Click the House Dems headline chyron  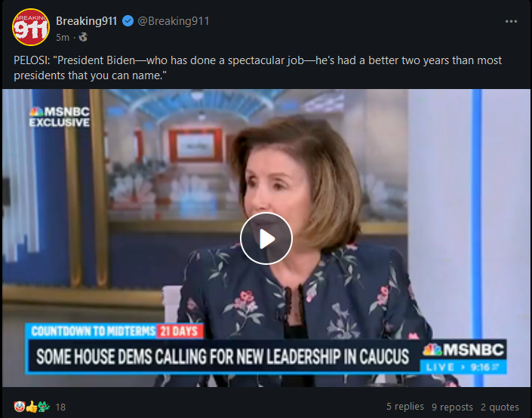click(x=223, y=356)
